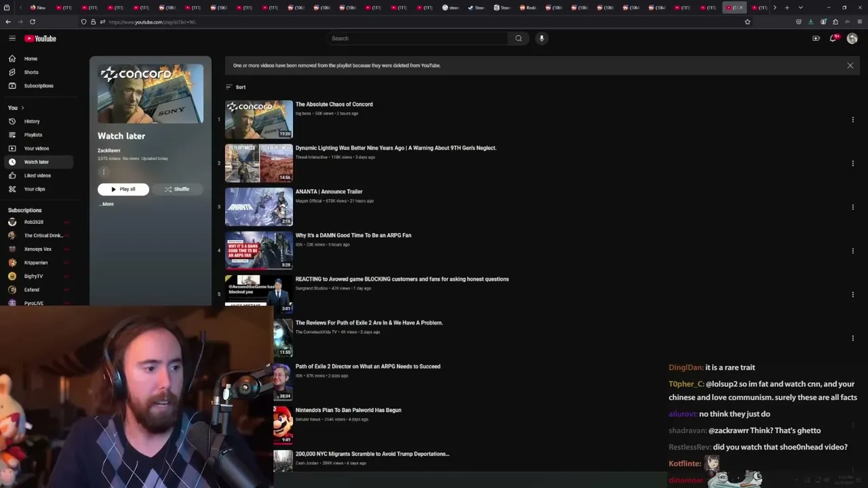This screenshot has height=488, width=868.
Task: Click the Concord playlist cover image
Action: pyautogui.click(x=151, y=94)
